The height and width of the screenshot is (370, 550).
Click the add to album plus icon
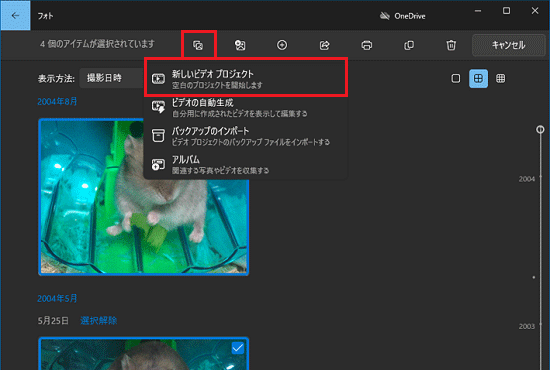[x=282, y=45]
